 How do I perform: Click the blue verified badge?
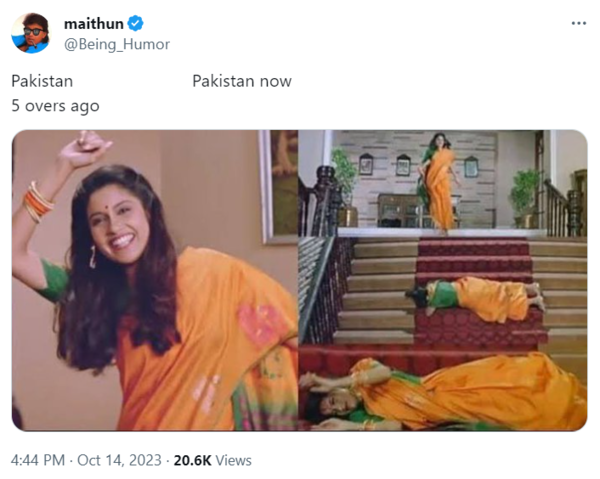[x=135, y=23]
